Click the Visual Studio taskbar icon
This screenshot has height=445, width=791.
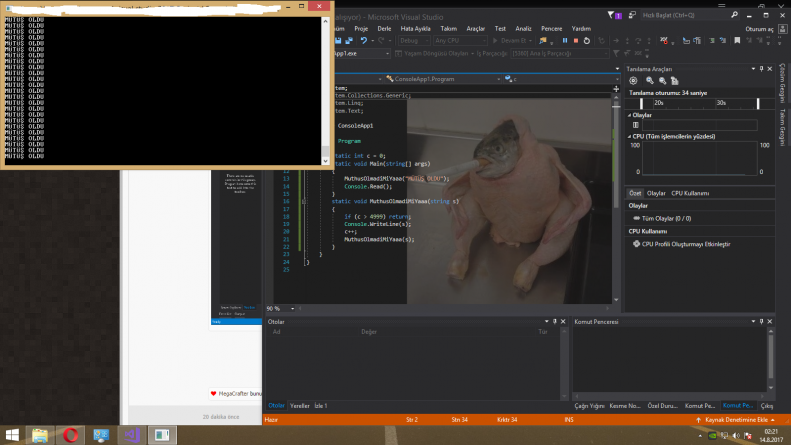coord(132,435)
